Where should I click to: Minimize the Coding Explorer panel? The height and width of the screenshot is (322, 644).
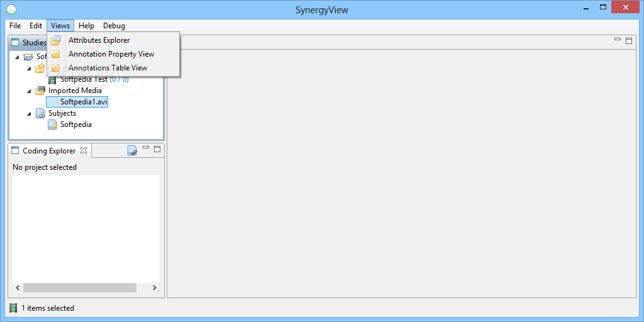point(146,147)
